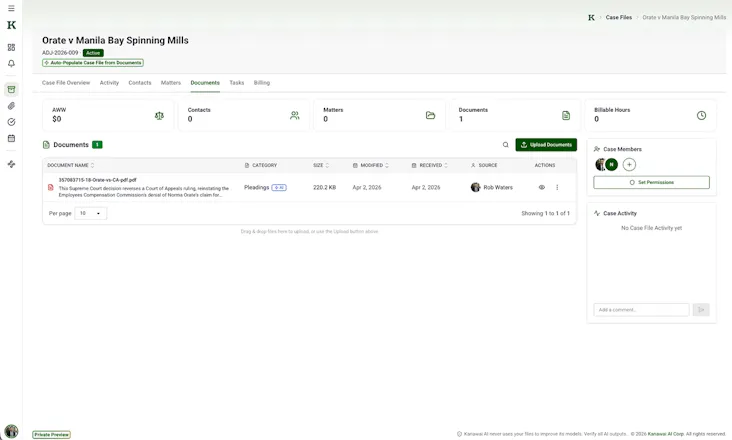Click the K home icon in breadcrumb
This screenshot has height=440, width=732.
click(x=591, y=17)
